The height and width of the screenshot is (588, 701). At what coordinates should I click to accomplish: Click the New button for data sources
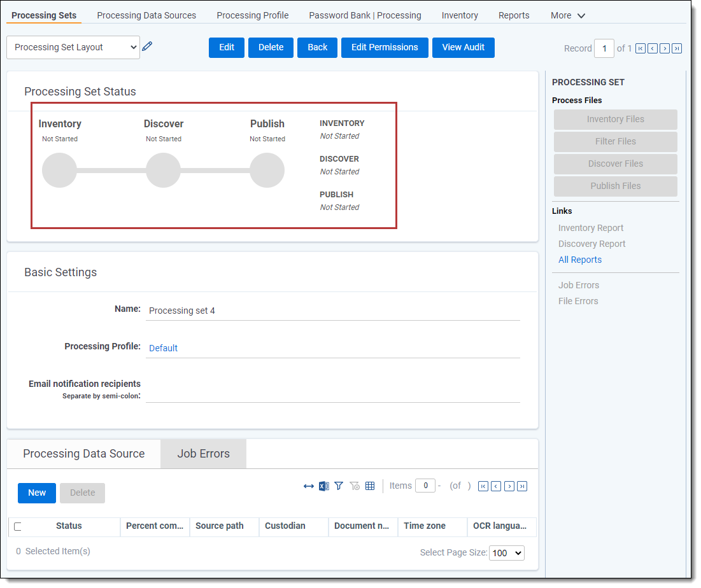click(37, 493)
